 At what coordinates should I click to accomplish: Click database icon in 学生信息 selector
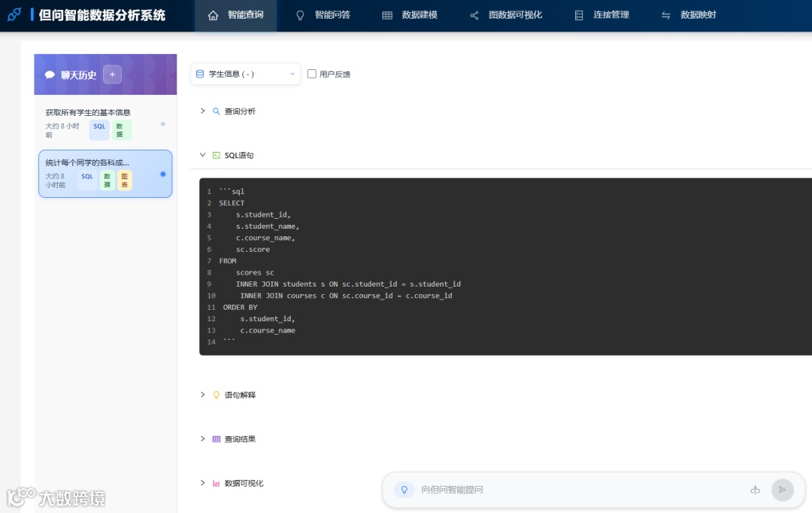click(x=200, y=74)
